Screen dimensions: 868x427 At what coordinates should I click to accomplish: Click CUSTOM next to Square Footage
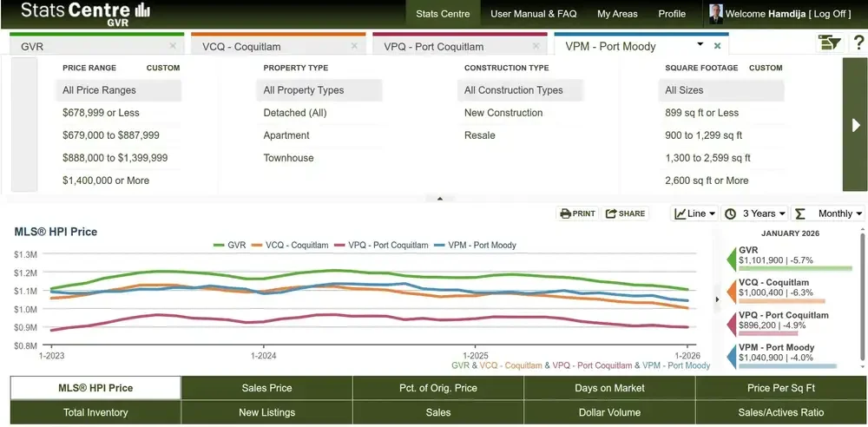(x=766, y=68)
